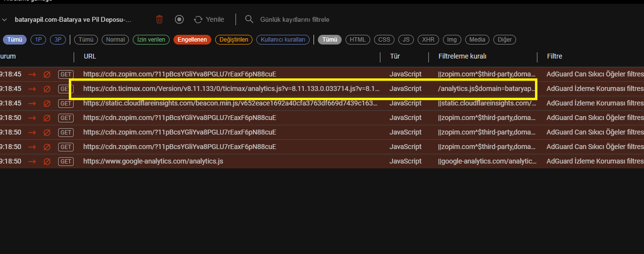Select the '||static.cloudflareinsights.com/...' rule cell
The height and width of the screenshot is (254, 644).
coord(487,104)
